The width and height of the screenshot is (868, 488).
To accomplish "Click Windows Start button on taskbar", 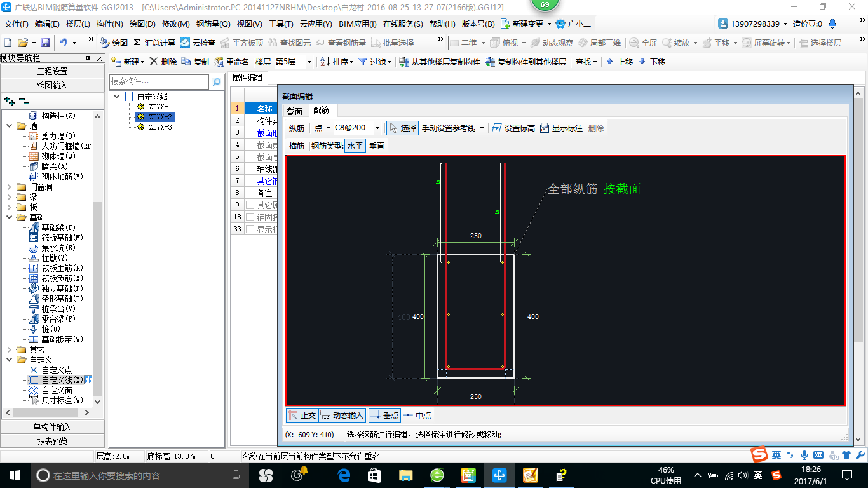I will (x=14, y=475).
